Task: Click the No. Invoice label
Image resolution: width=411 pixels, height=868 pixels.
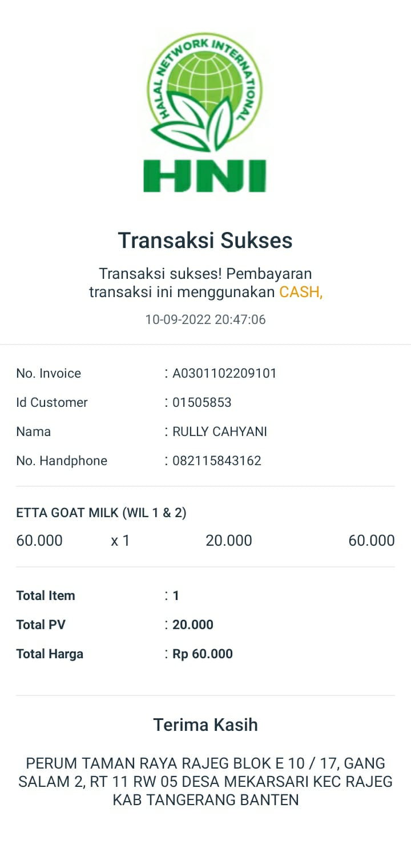Action: pos(49,373)
